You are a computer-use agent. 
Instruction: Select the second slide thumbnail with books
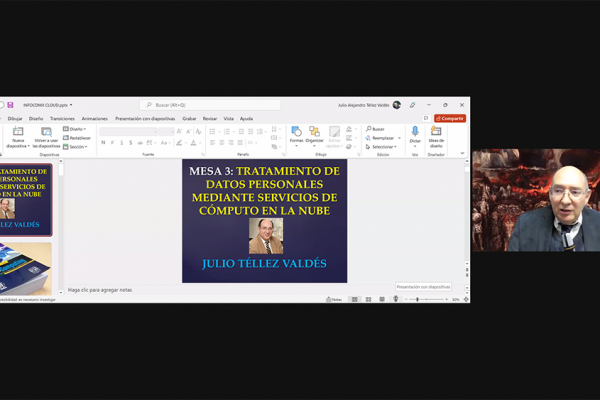[26, 269]
